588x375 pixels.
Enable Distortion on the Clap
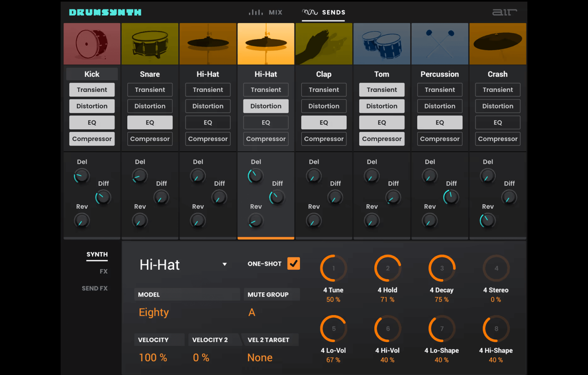[324, 106]
